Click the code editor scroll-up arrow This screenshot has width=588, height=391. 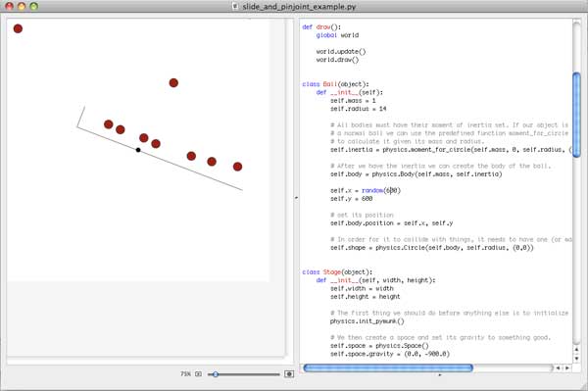click(x=577, y=350)
